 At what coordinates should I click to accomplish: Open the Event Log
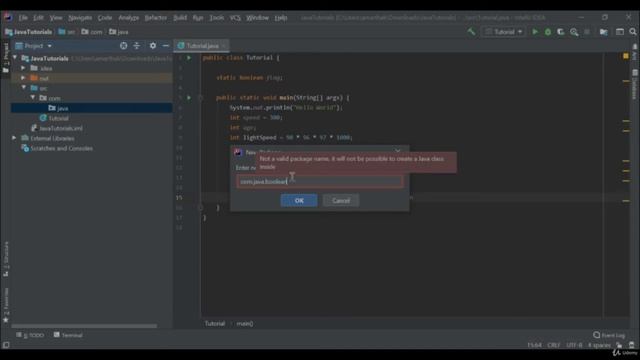[609, 335]
